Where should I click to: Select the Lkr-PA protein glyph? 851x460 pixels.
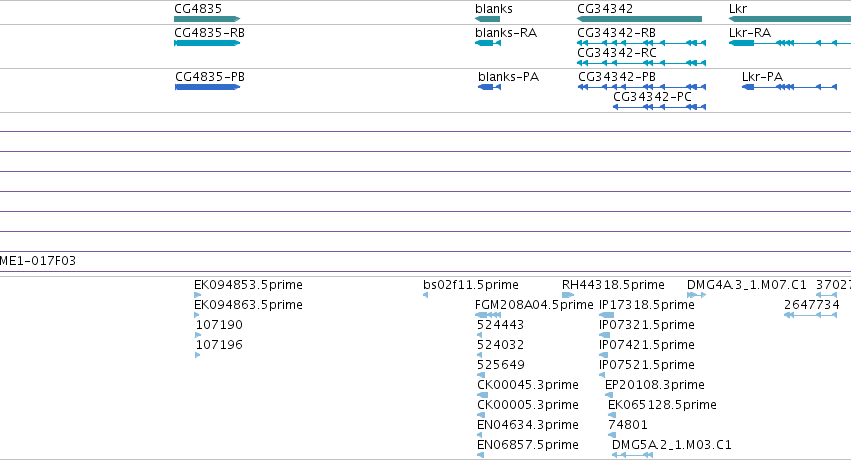click(789, 87)
